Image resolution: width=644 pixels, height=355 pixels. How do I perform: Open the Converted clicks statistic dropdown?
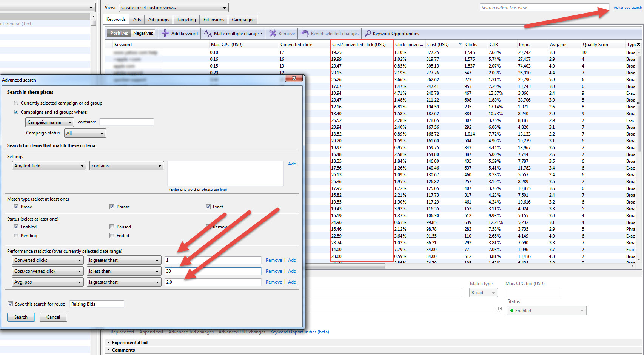pyautogui.click(x=48, y=260)
